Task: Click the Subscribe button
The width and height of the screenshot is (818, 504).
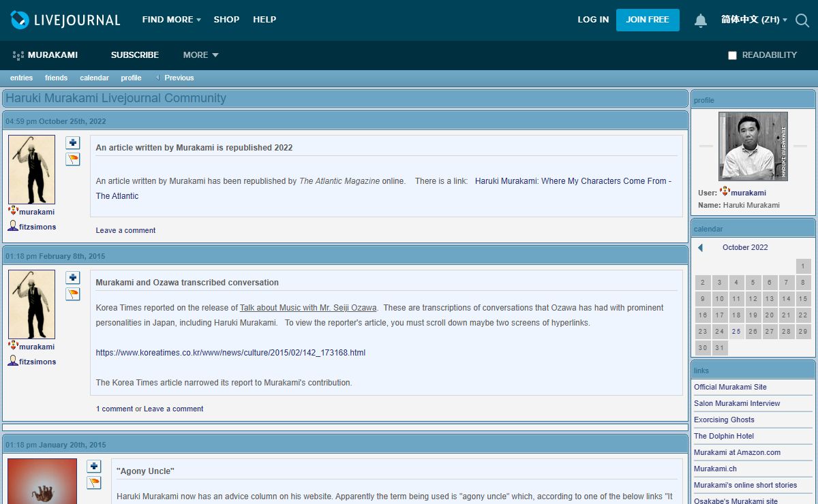Action: pos(135,55)
